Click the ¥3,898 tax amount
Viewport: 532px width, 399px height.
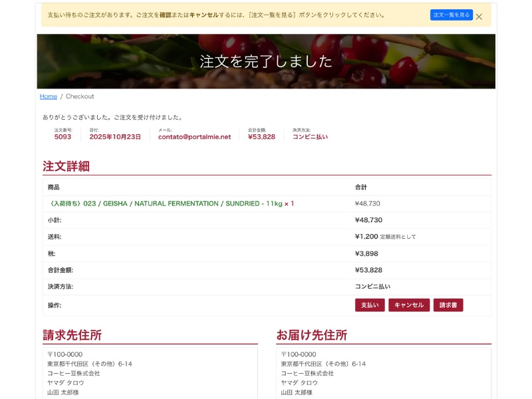click(x=368, y=253)
